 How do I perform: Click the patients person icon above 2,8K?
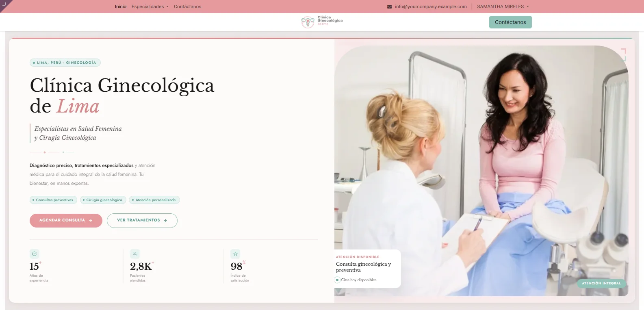[x=135, y=254]
